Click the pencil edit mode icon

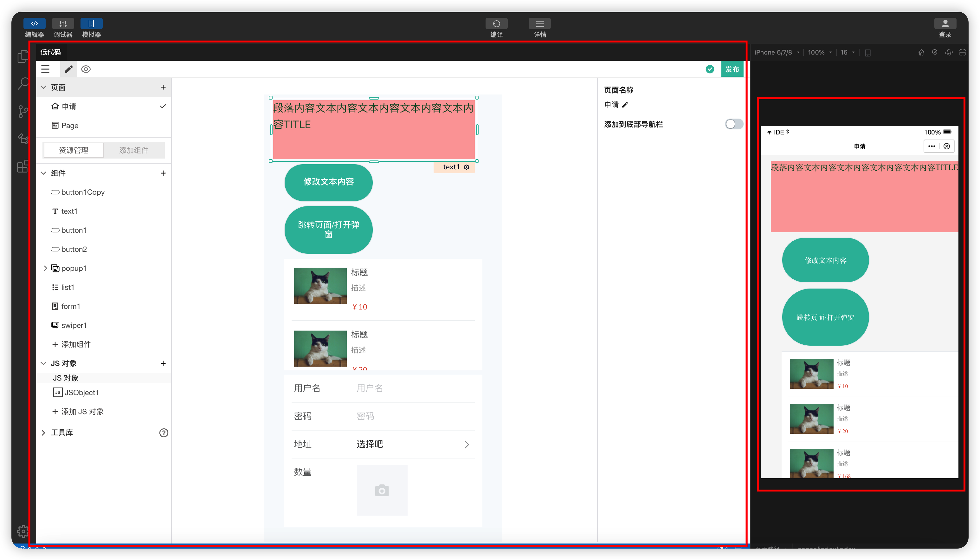pos(68,69)
